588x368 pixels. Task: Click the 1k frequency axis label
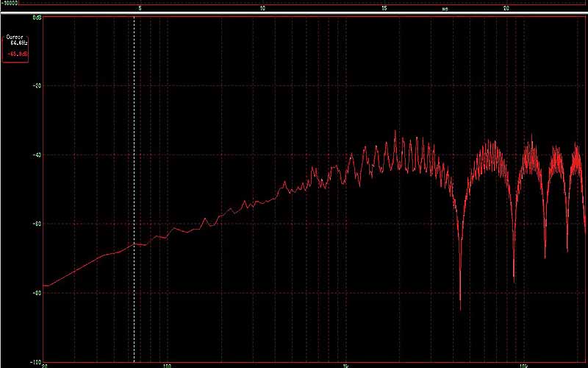[x=345, y=365]
